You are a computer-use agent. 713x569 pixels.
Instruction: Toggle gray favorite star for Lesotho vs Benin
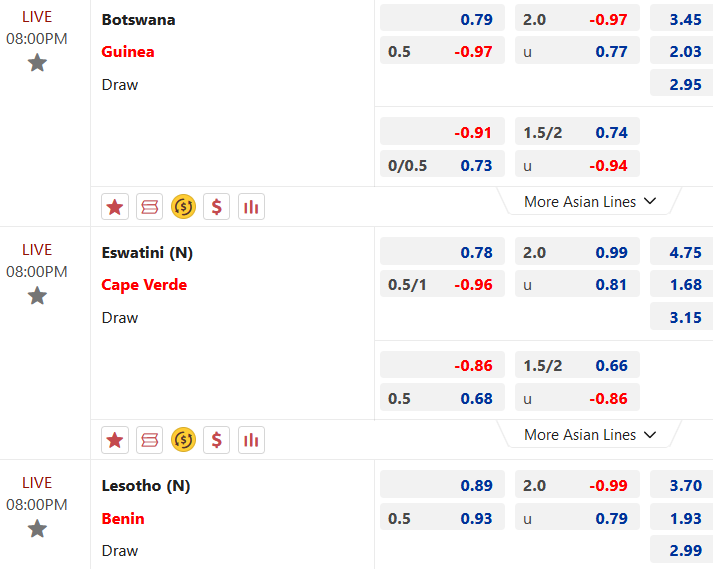(37, 529)
